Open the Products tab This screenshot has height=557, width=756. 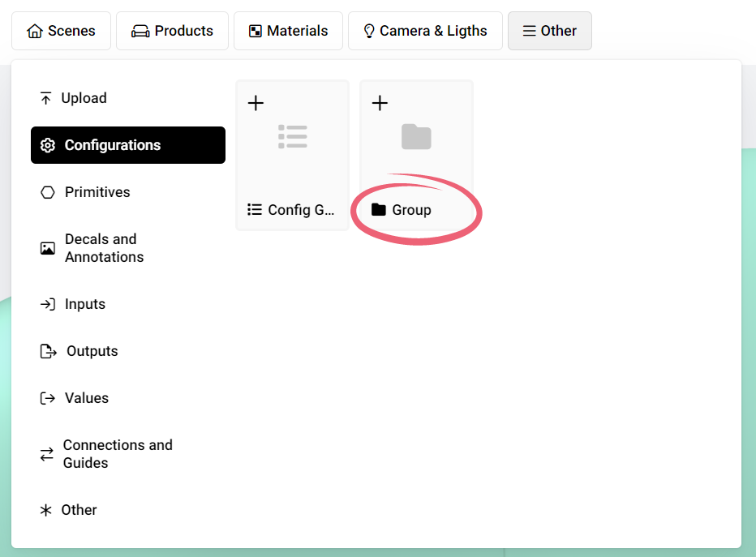(172, 31)
